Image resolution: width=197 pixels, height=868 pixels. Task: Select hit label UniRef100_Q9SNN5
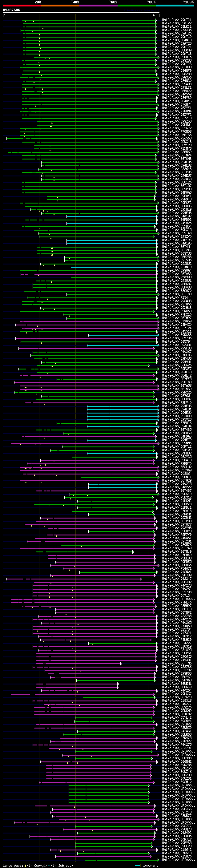point(177,443)
